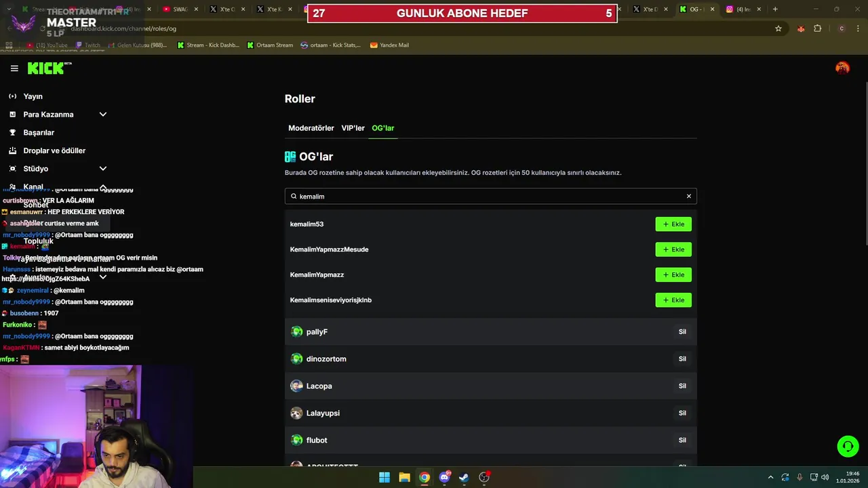This screenshot has height=488, width=868.
Task: Add KemalimYapmazzMesude as OG
Action: (x=673, y=249)
